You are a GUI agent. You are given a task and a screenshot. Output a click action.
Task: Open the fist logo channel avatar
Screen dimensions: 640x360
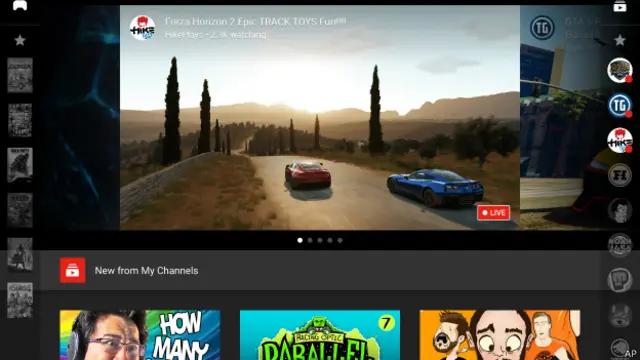[620, 280]
